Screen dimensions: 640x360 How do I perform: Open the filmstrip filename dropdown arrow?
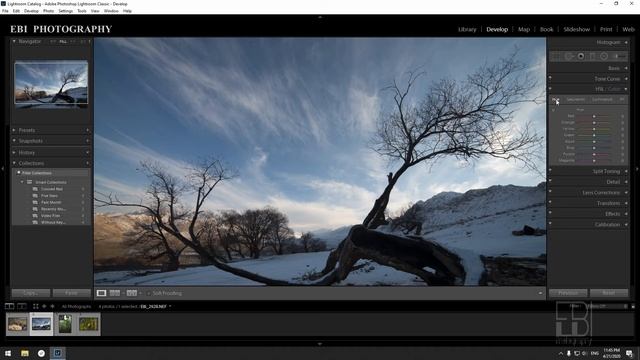[x=170, y=306]
